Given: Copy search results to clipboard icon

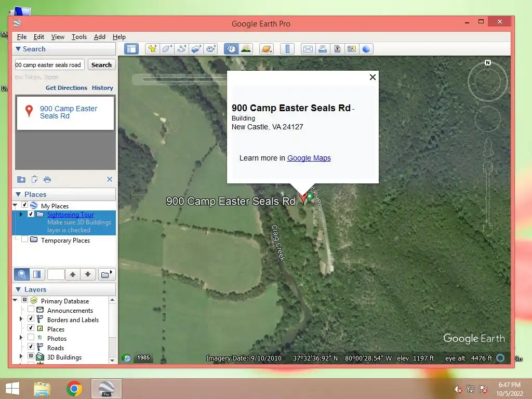Looking at the screenshot, I should (34, 179).
